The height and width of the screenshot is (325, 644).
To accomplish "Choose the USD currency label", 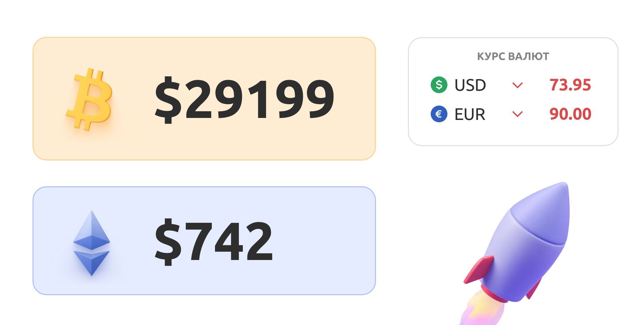I will pyautogui.click(x=470, y=85).
